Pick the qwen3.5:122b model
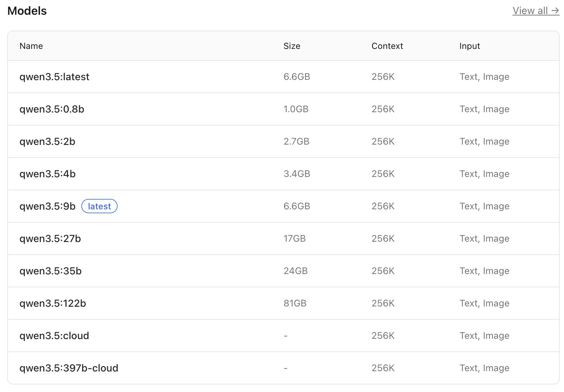The image size is (564, 392). click(x=53, y=304)
